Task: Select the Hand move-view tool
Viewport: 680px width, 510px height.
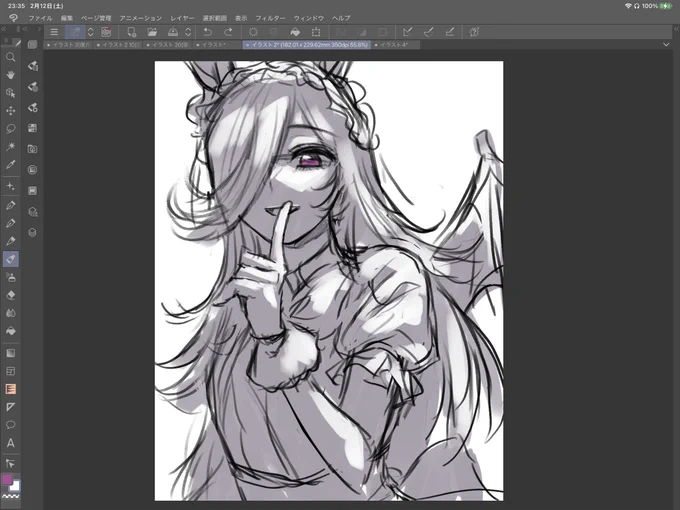Action: (10, 75)
